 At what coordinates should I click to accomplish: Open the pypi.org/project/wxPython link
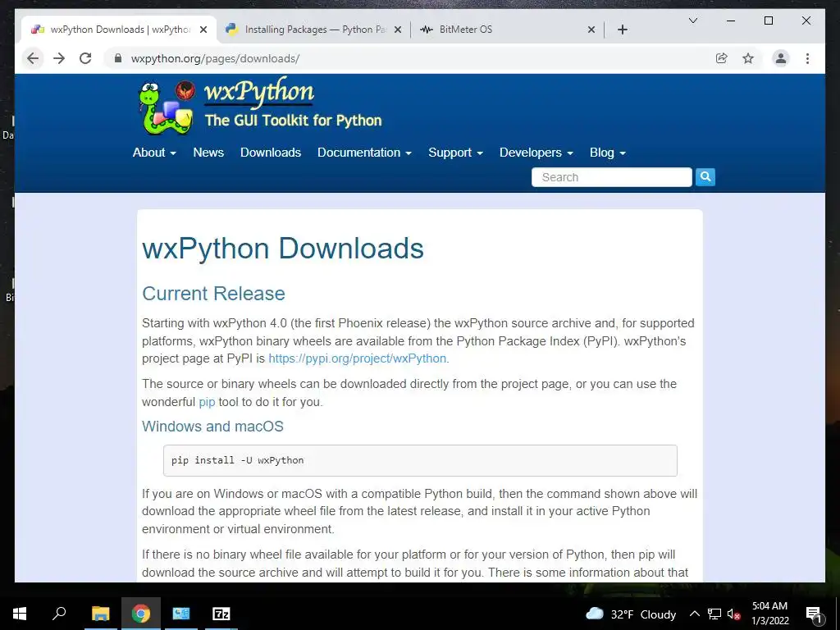[x=358, y=358]
